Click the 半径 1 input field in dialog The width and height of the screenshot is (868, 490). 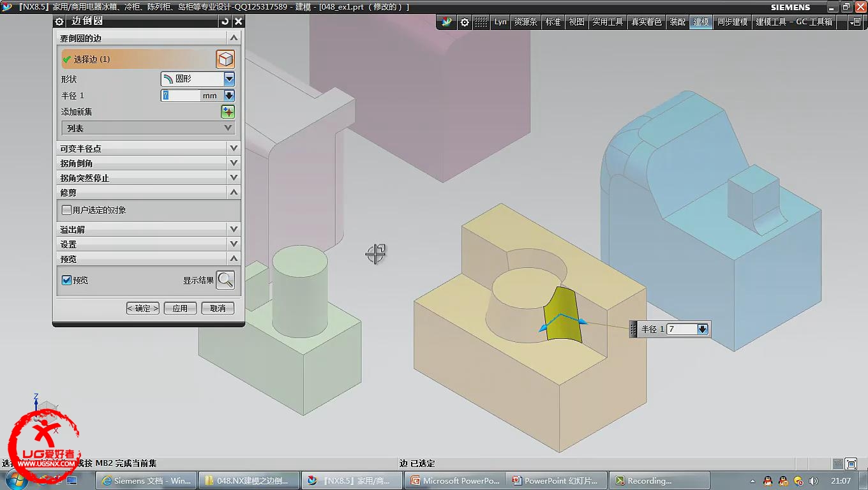click(x=181, y=96)
